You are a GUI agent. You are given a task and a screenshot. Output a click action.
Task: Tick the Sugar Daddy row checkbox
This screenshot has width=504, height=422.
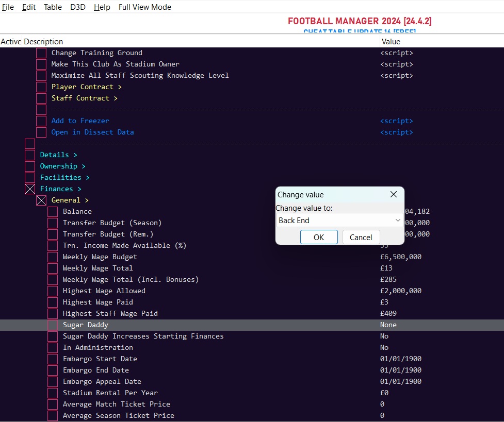pos(53,325)
